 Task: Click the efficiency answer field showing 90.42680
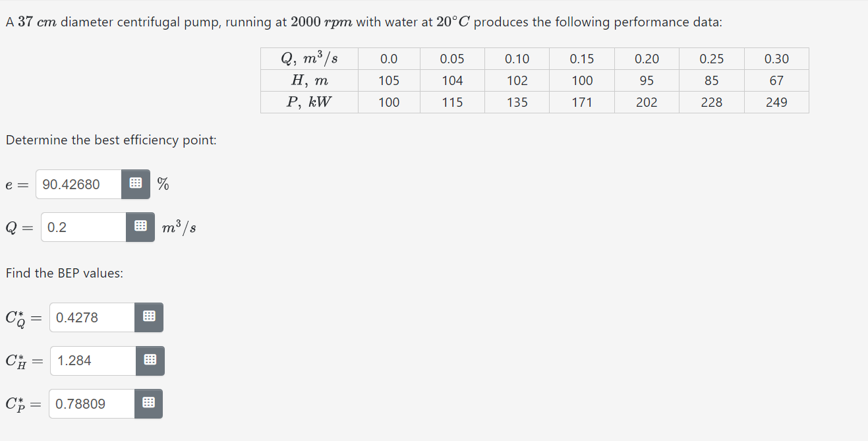78,184
